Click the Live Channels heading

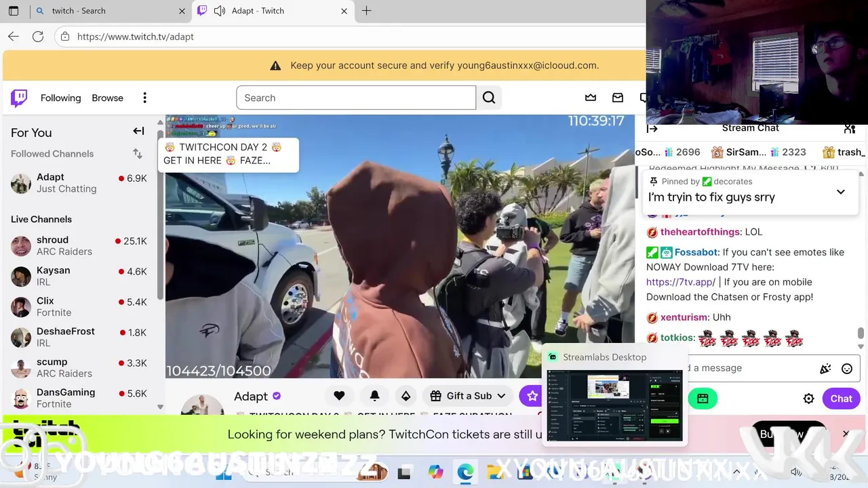click(x=41, y=220)
